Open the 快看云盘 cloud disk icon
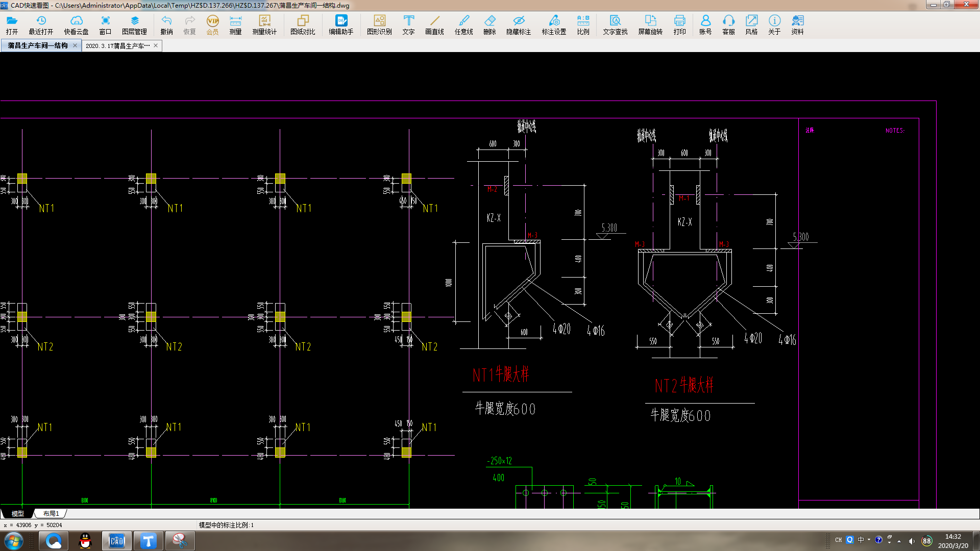 point(76,24)
